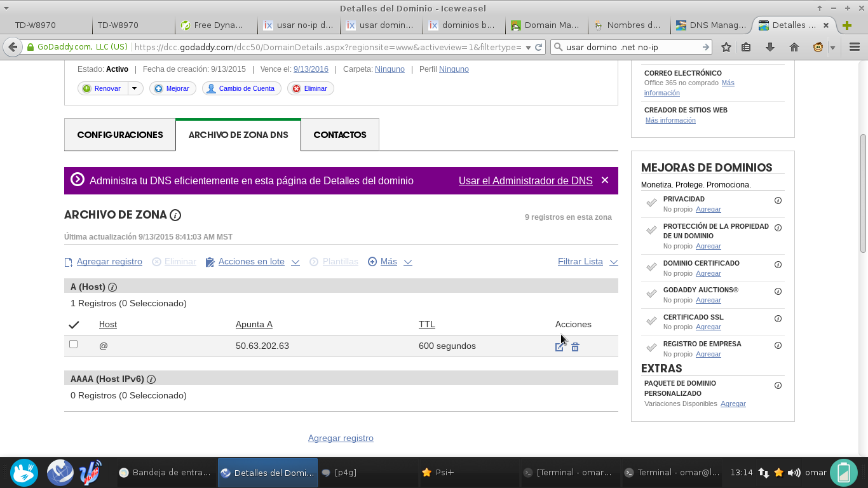
Task: Click Agregar link under PRIVACIDAD
Action: pos(708,209)
